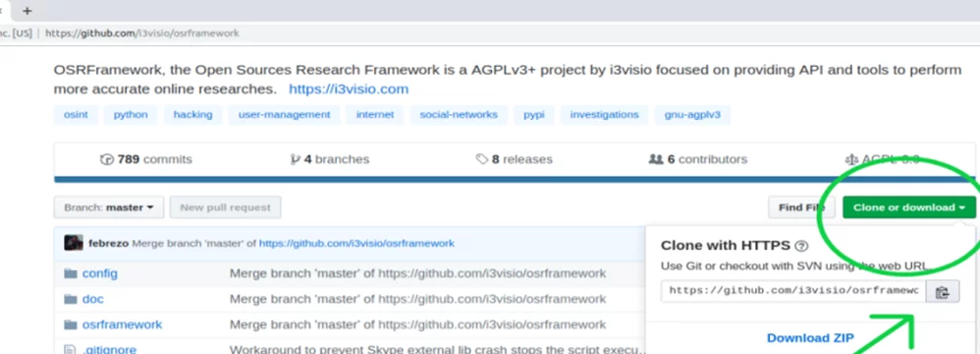Click the osrframework folder icon
The width and height of the screenshot is (980, 354).
71,324
